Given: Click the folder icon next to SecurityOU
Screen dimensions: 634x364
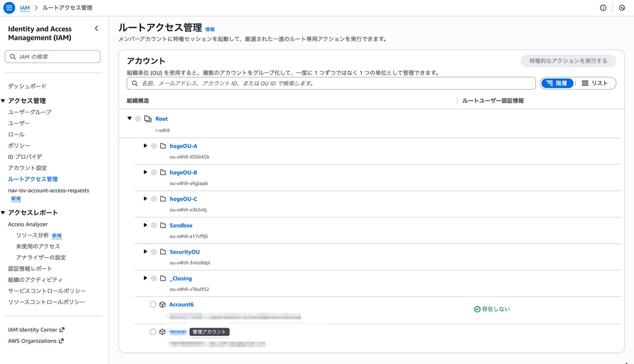Looking at the screenshot, I should tap(164, 251).
